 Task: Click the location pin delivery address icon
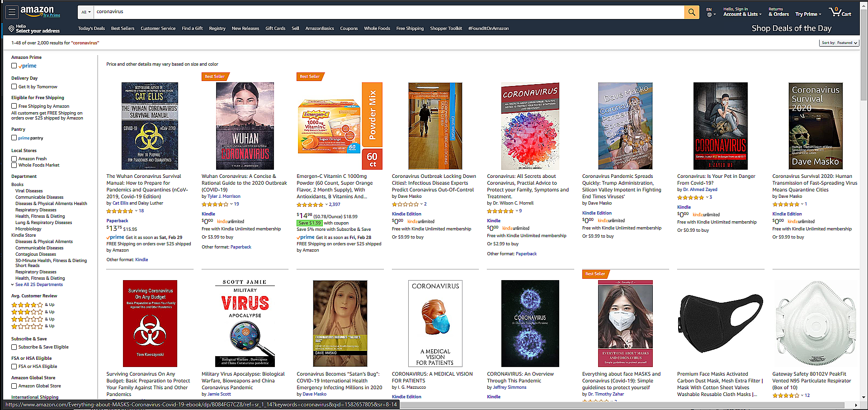pyautogui.click(x=11, y=29)
